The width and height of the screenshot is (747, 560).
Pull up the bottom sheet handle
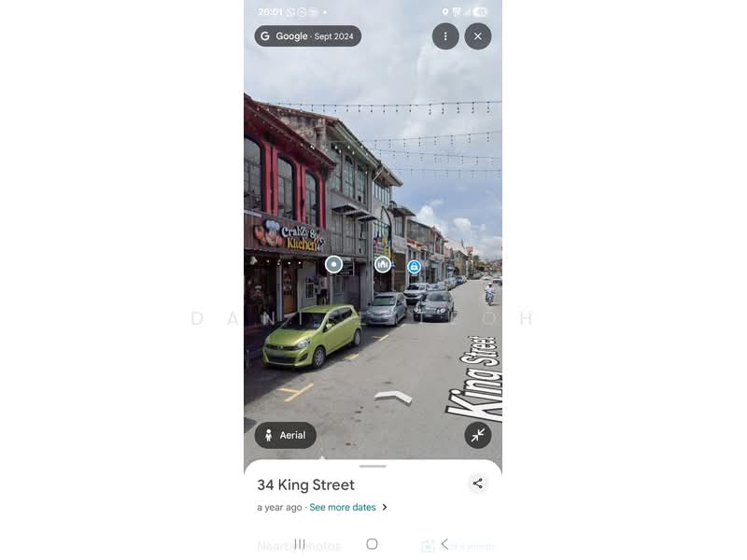coord(373,466)
